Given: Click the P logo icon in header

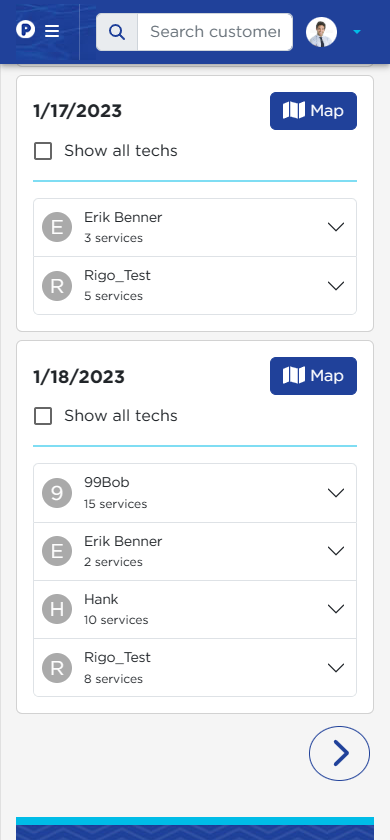Looking at the screenshot, I should click(25, 29).
